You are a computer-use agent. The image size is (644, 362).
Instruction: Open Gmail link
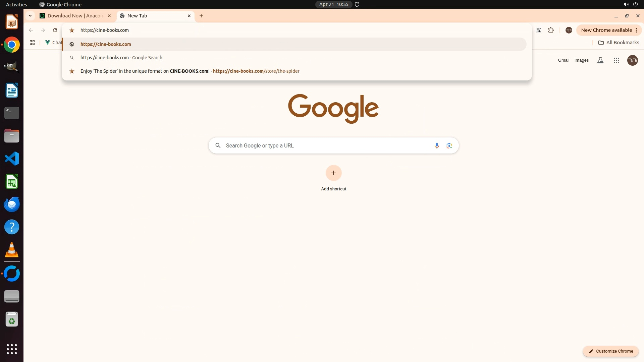pos(563,60)
